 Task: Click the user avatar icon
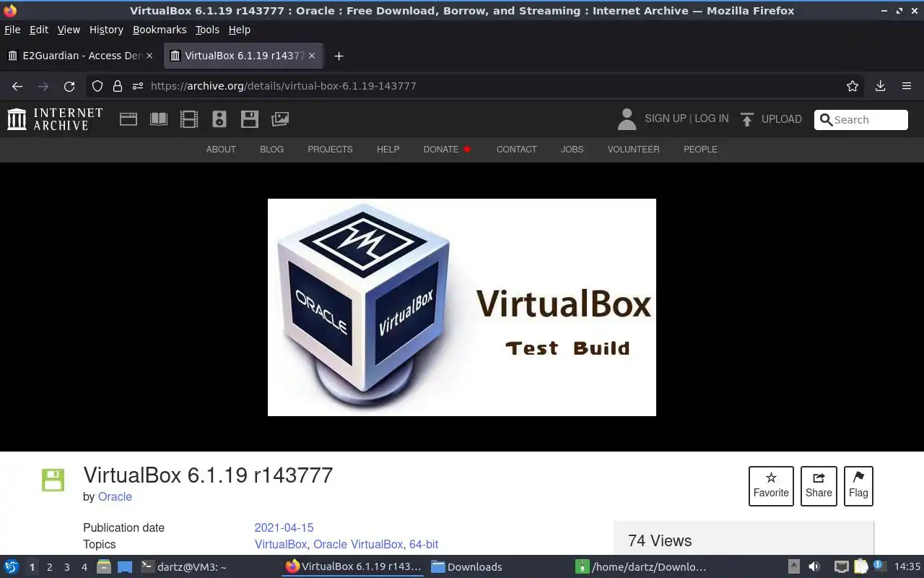627,119
